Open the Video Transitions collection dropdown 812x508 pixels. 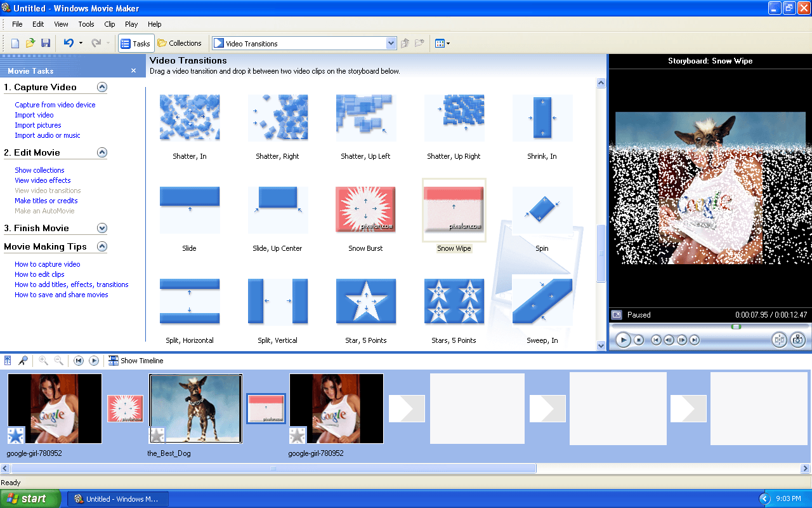pyautogui.click(x=391, y=43)
